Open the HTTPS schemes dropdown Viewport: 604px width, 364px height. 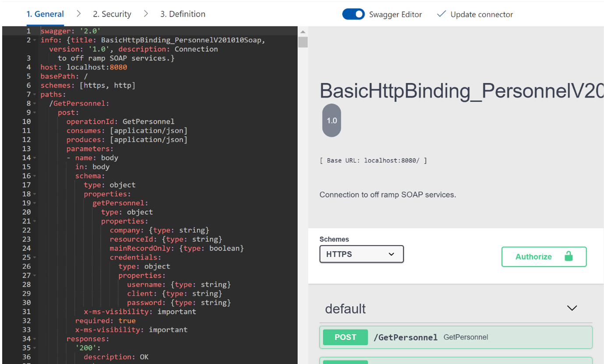pyautogui.click(x=361, y=254)
